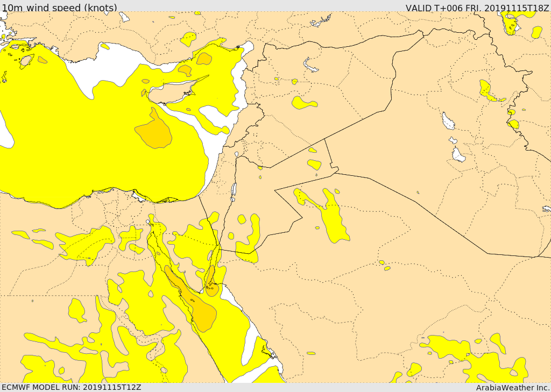Image resolution: width=551 pixels, height=392 pixels.
Task: Click the 'ArabiaWeather Inc' credit text
Action: (x=512, y=388)
